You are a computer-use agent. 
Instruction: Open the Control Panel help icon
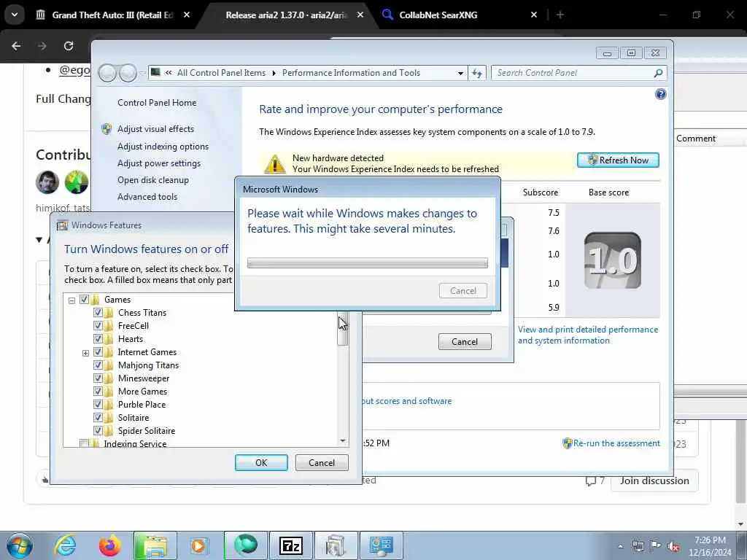pos(660,94)
